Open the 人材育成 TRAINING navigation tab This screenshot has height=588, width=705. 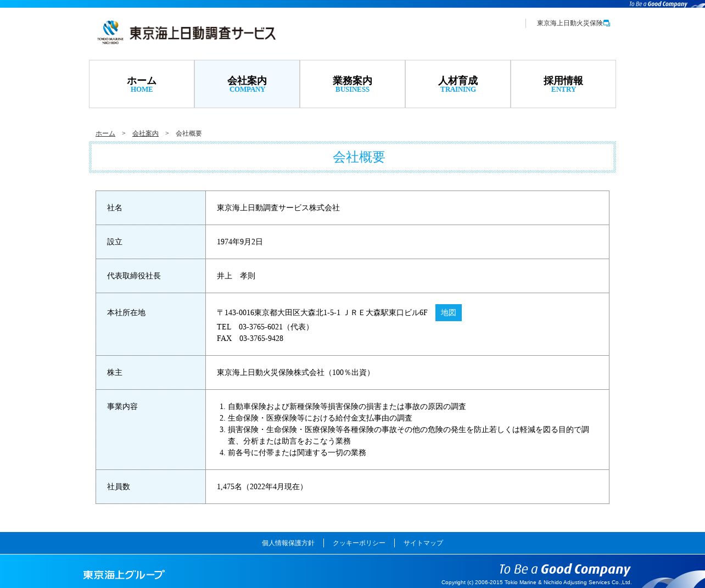(458, 84)
